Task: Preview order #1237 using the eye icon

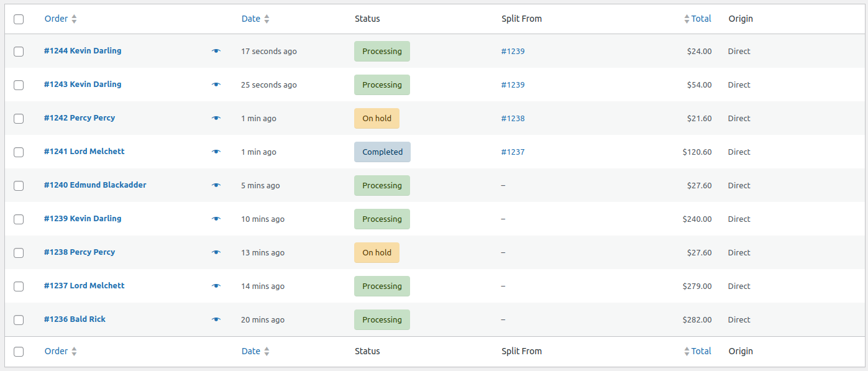Action: point(216,286)
